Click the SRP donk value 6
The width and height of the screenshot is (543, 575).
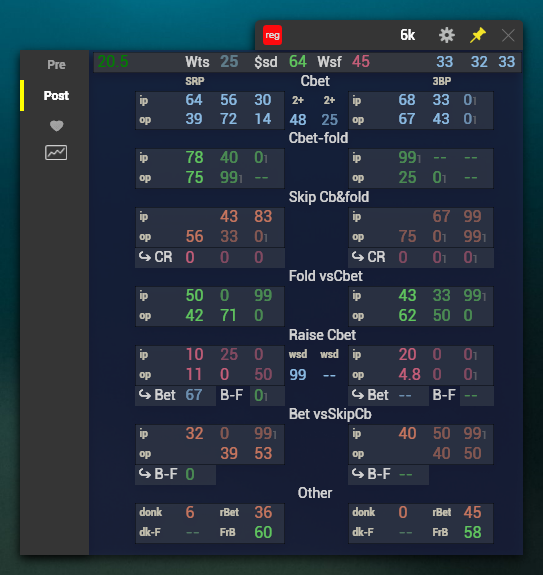pyautogui.click(x=190, y=512)
